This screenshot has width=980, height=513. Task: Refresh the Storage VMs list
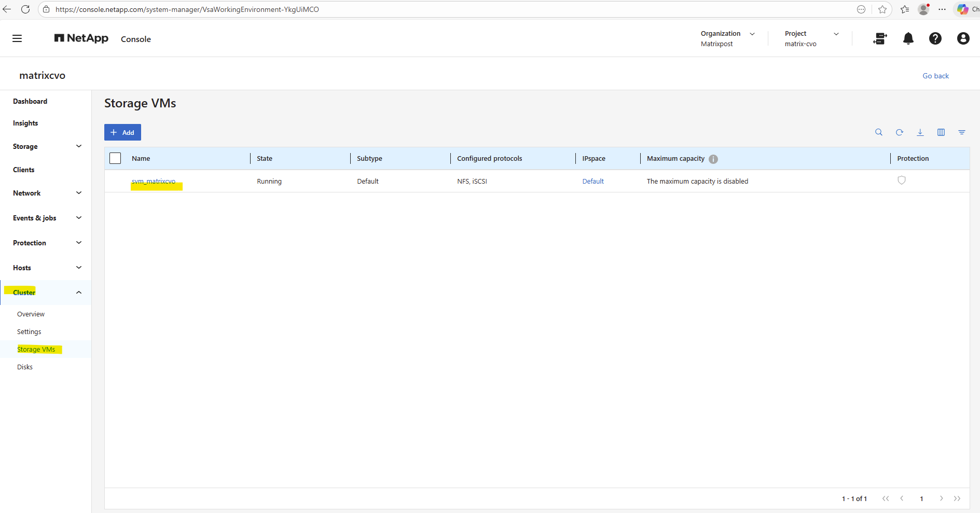(900, 132)
